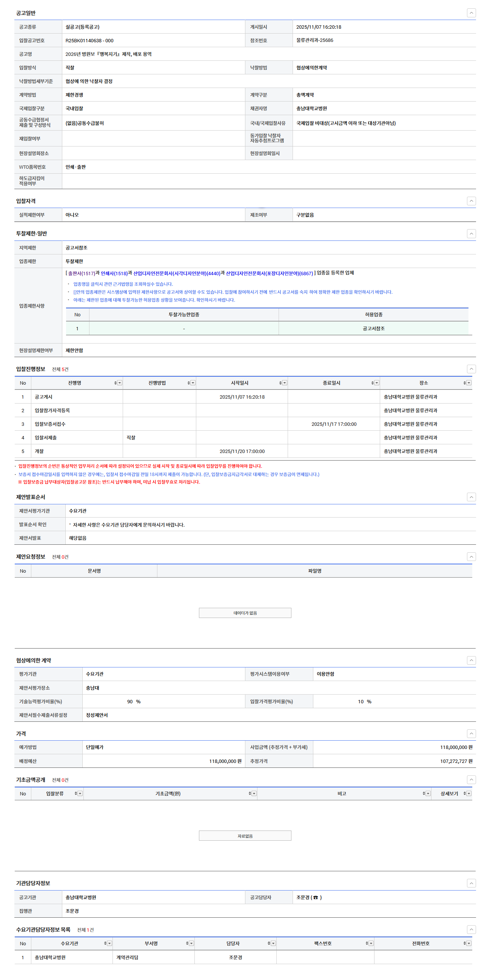Open the filter dropdown on 진행방법 column
490x980 pixels.
click(x=193, y=383)
